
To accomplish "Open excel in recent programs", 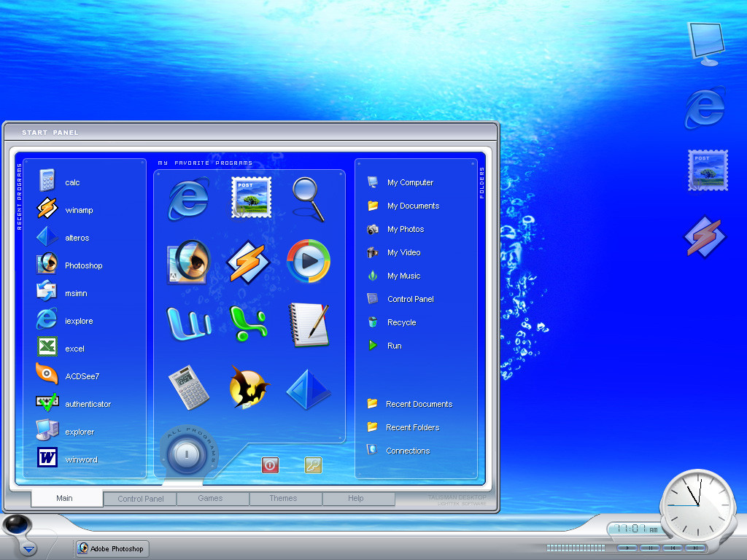I will click(61, 348).
